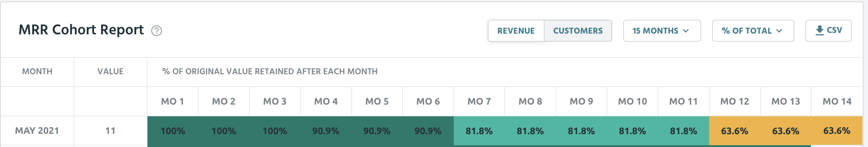This screenshot has height=147, width=868.
Task: Click the orange 63.6% cell under MO 14
Action: pos(837,131)
